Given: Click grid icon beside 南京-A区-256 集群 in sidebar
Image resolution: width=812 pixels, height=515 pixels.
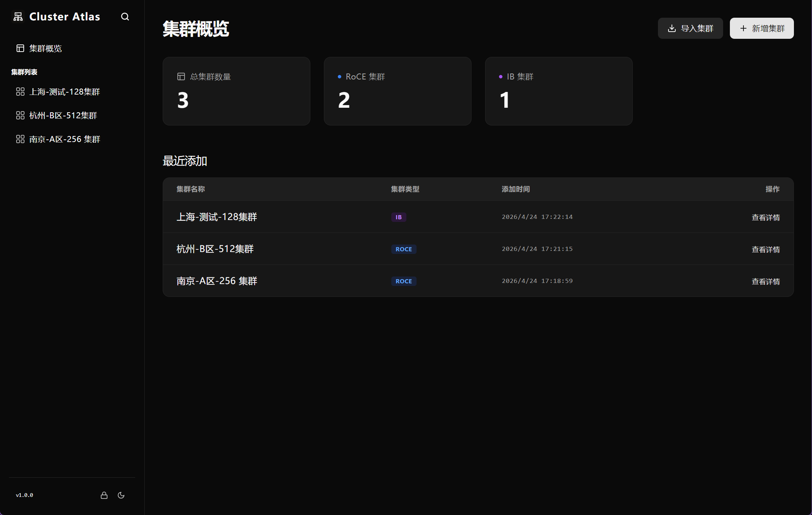Looking at the screenshot, I should [x=20, y=139].
